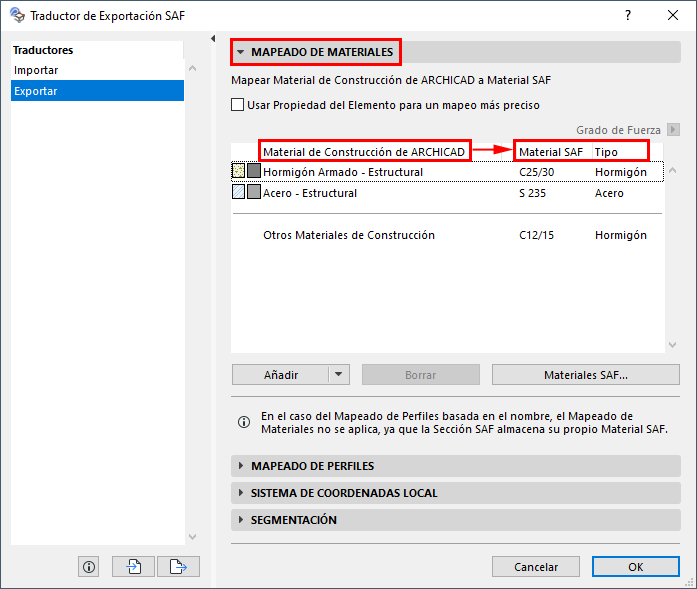Enable Usar Propiedad del Elemento checkbox

tap(237, 105)
